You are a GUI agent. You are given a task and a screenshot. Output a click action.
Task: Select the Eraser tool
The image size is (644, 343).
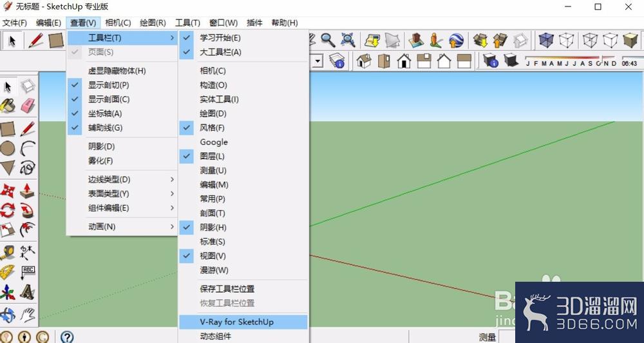point(27,106)
